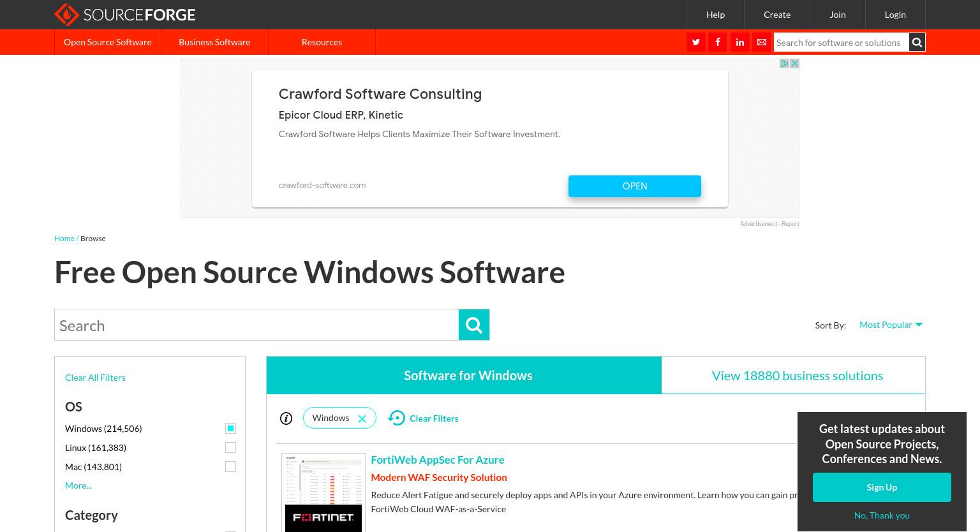Click the Sign Up button
Viewport: 980px width, 532px height.
pyautogui.click(x=882, y=487)
